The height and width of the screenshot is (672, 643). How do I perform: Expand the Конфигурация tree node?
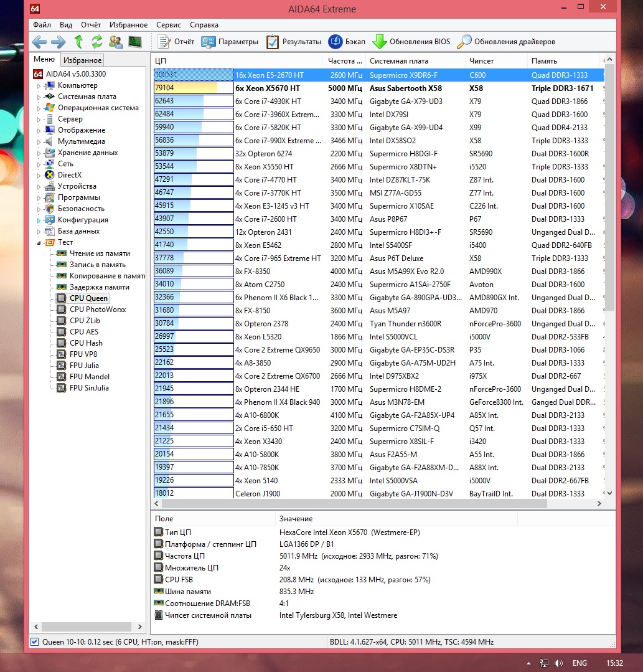click(x=39, y=220)
